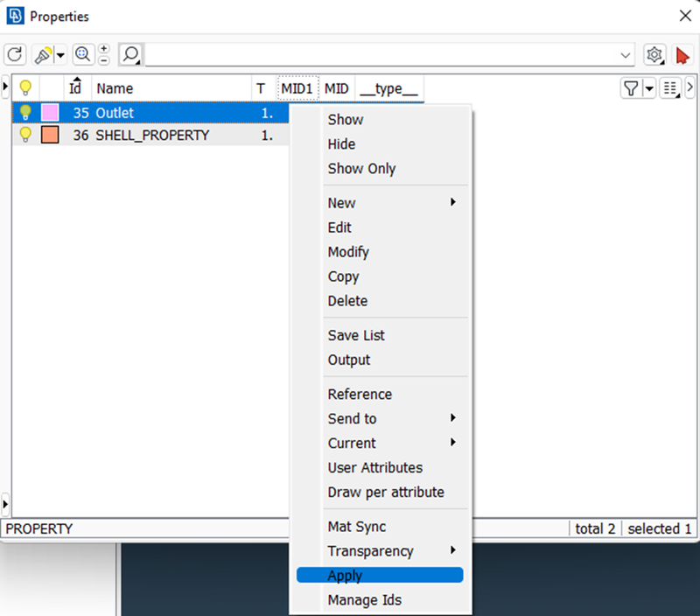Click the 'total 2' status bar entry
This screenshot has width=700, height=616.
[x=595, y=529]
